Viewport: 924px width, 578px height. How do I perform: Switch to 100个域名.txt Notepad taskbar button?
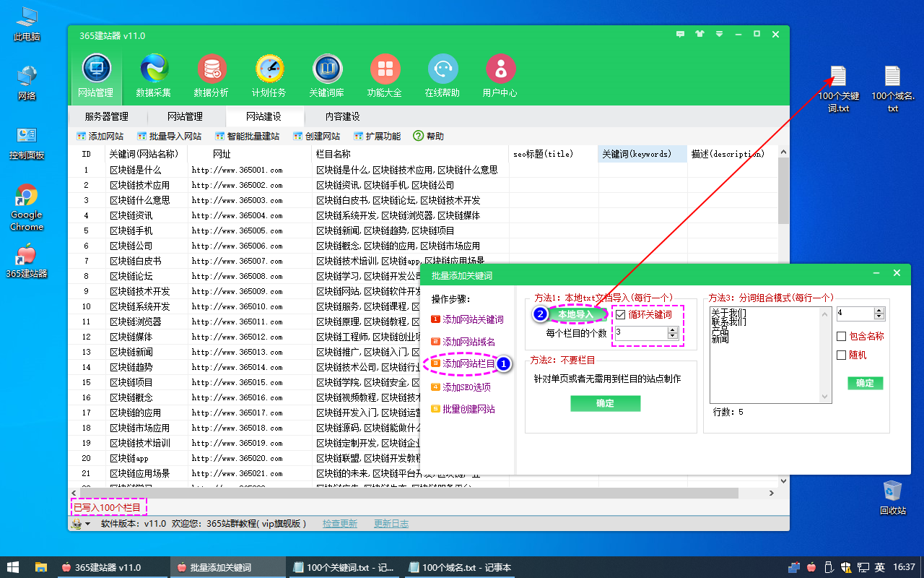coord(459,567)
